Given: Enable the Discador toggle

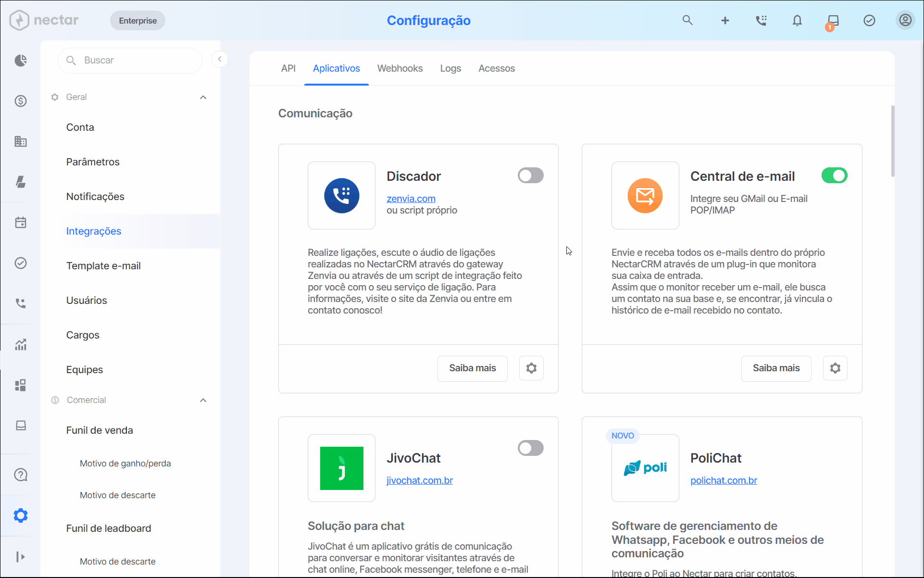Looking at the screenshot, I should pyautogui.click(x=531, y=176).
